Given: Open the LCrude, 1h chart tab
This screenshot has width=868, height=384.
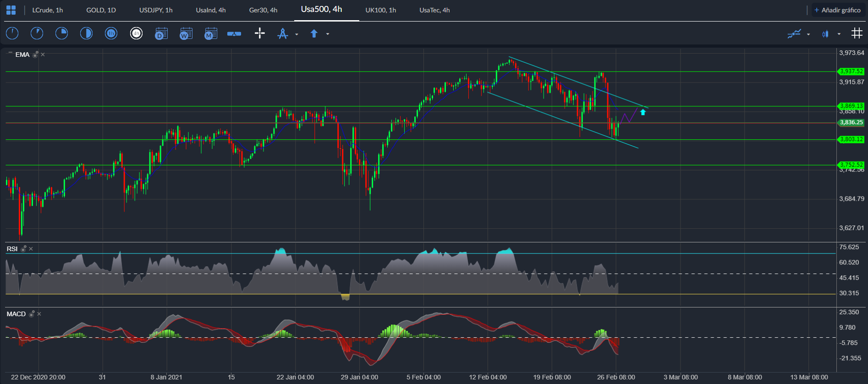Looking at the screenshot, I should click(x=48, y=10).
